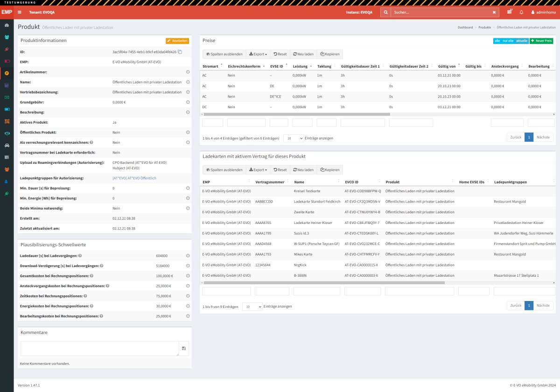The height and width of the screenshot is (392, 560).
Task: Show history clock for Öffentliches Produkt
Action: [188, 132]
